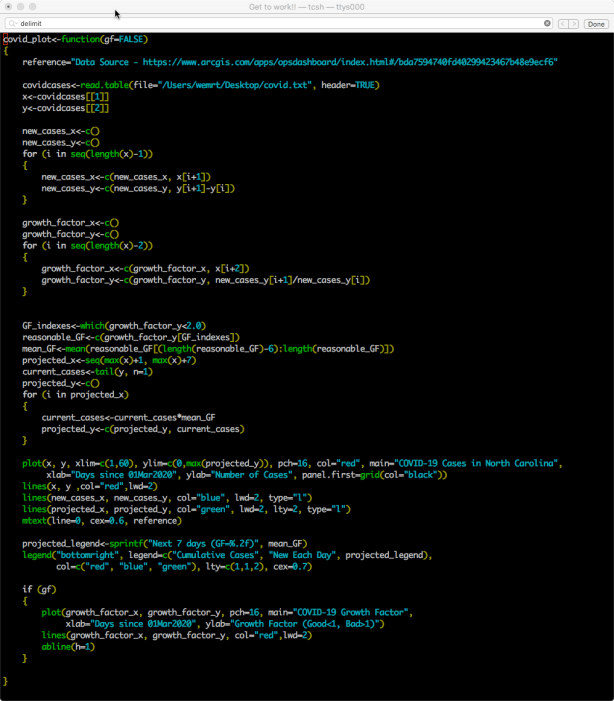Viewport: 614px width, 701px height.
Task: Click the 'covid_plot<-function(gf=FALSE)' line
Action: [76, 39]
